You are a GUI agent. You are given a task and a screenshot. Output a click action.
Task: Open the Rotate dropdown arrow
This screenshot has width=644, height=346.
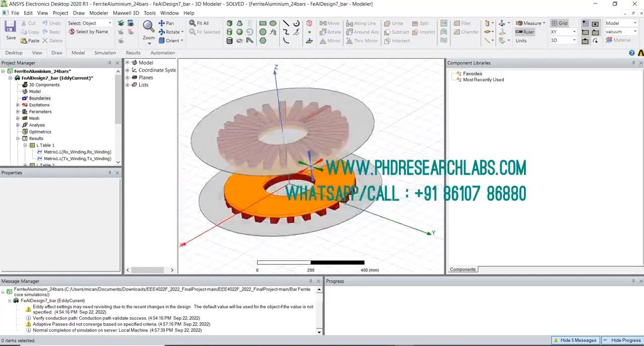[182, 32]
